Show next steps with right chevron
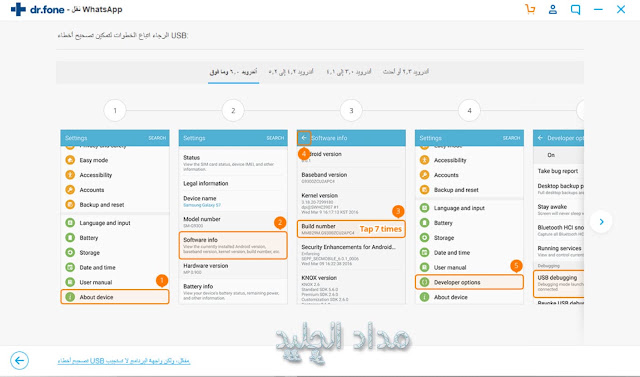This screenshot has width=640, height=377. coord(601,222)
